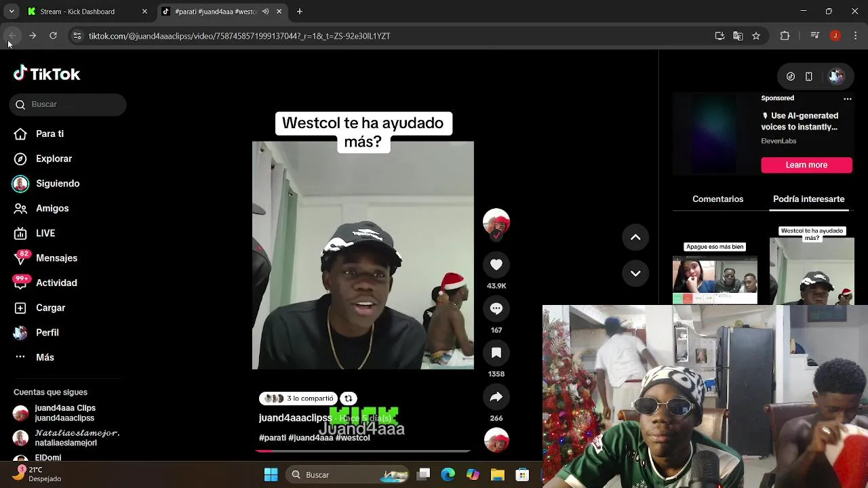Reload the page
The height and width of the screenshot is (488, 868).
tap(53, 36)
